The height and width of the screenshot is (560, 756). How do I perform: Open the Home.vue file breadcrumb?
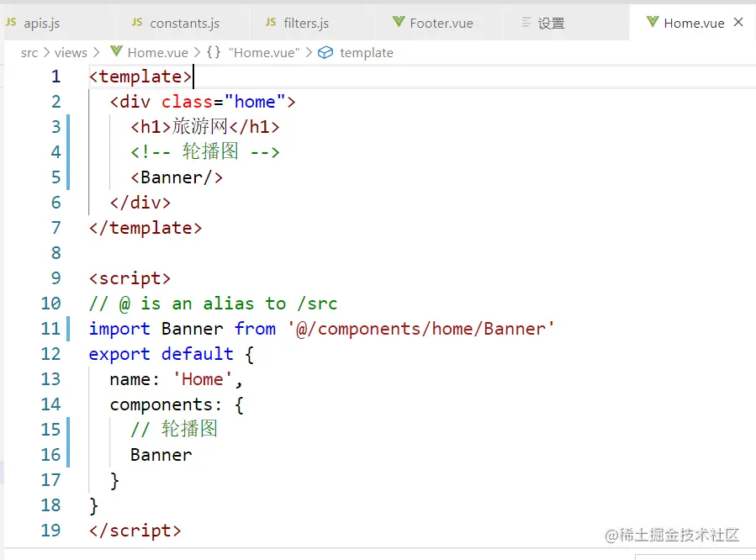pos(157,52)
